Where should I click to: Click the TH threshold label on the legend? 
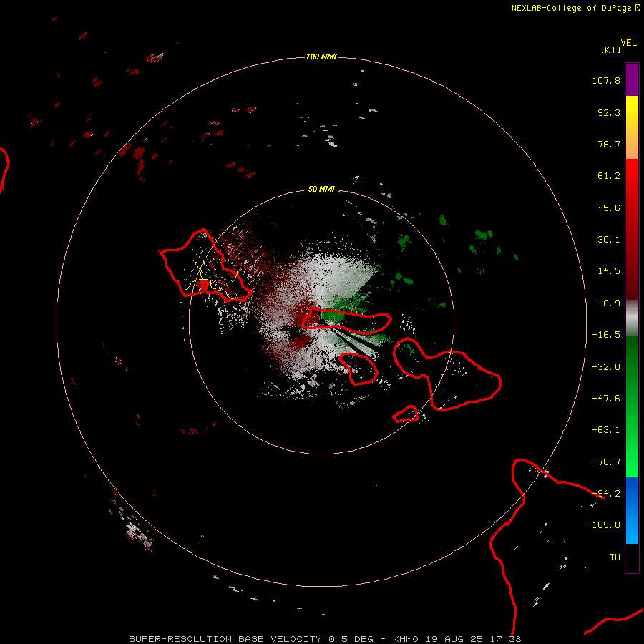(x=615, y=557)
